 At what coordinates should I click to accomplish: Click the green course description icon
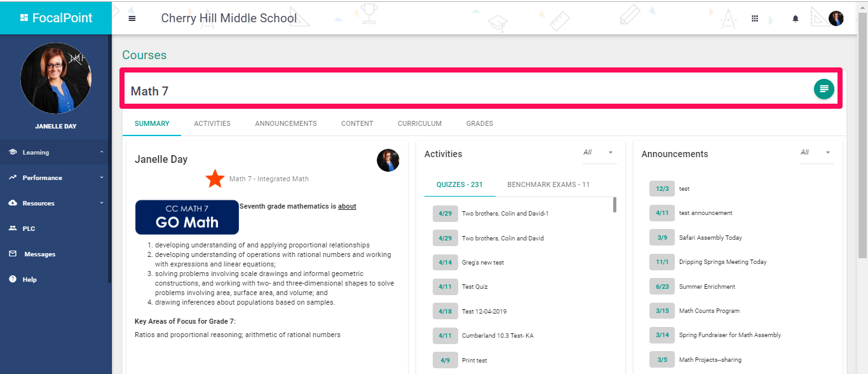824,88
